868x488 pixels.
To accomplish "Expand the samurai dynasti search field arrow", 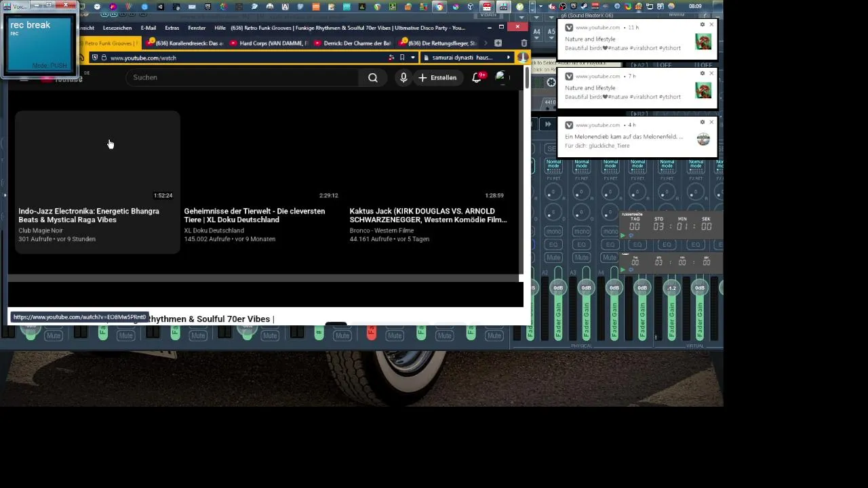I will coord(508,58).
